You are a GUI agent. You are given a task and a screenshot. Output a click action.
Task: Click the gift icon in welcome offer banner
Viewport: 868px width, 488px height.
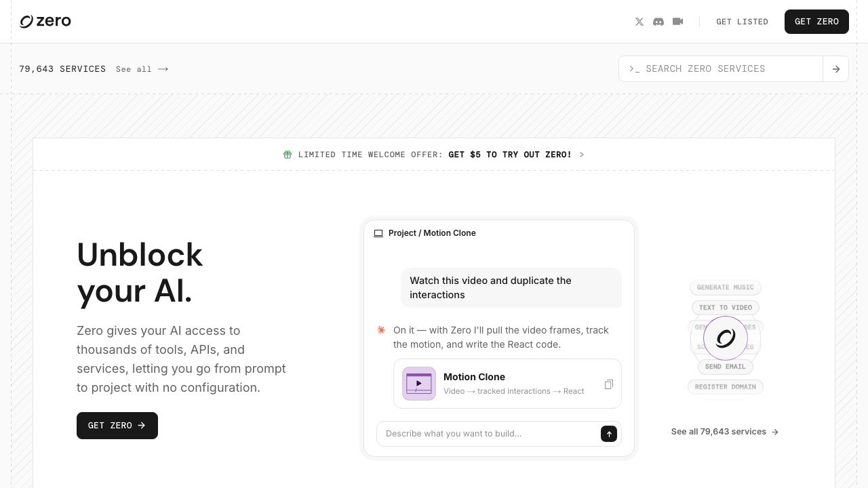288,155
